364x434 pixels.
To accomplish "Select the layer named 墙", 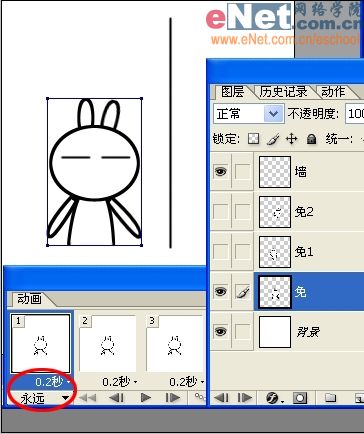I will tap(301, 172).
